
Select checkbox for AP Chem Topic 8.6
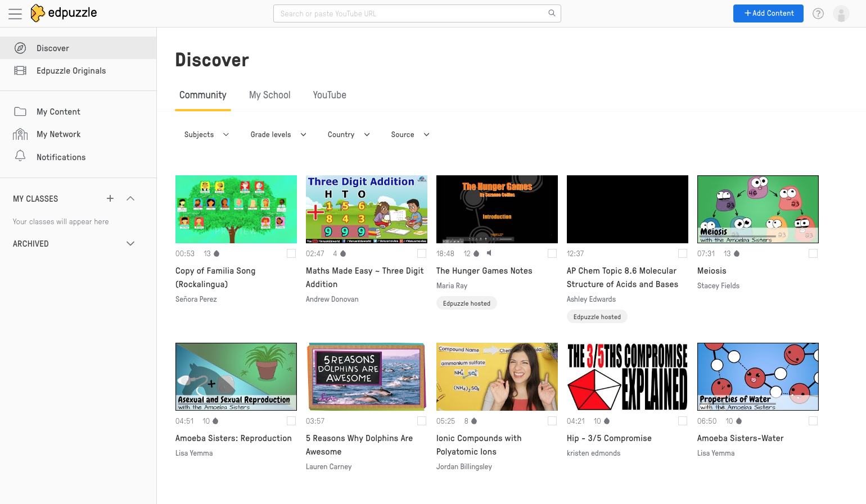coord(683,253)
